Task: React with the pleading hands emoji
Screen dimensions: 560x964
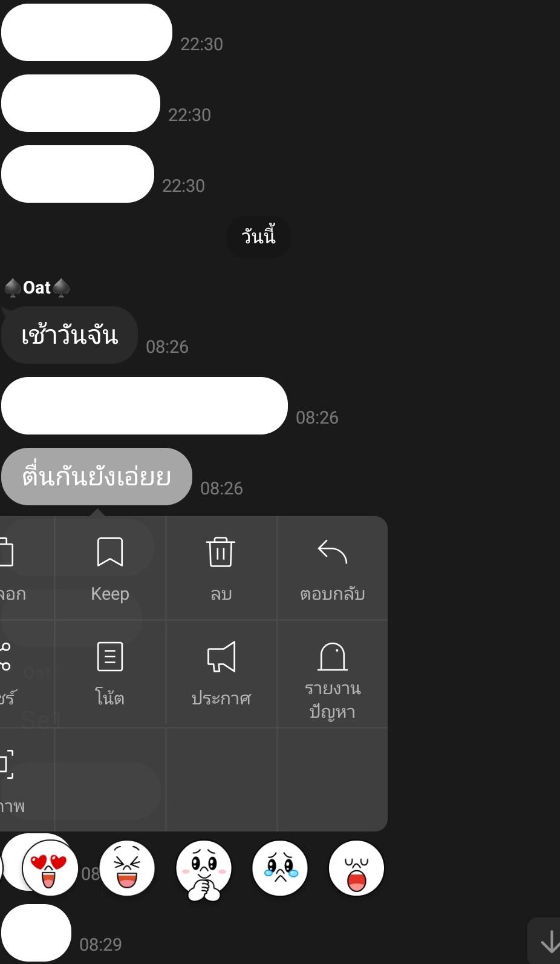Action: tap(204, 870)
